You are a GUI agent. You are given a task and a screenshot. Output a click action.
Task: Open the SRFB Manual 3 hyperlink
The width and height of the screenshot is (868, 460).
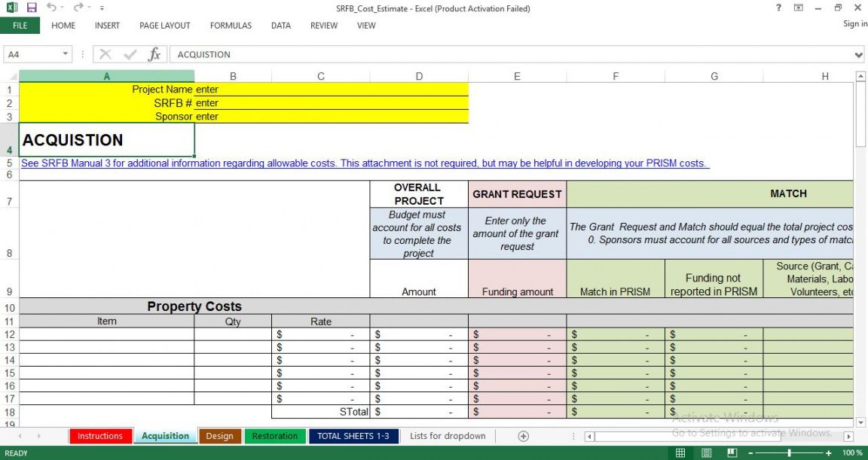point(365,163)
